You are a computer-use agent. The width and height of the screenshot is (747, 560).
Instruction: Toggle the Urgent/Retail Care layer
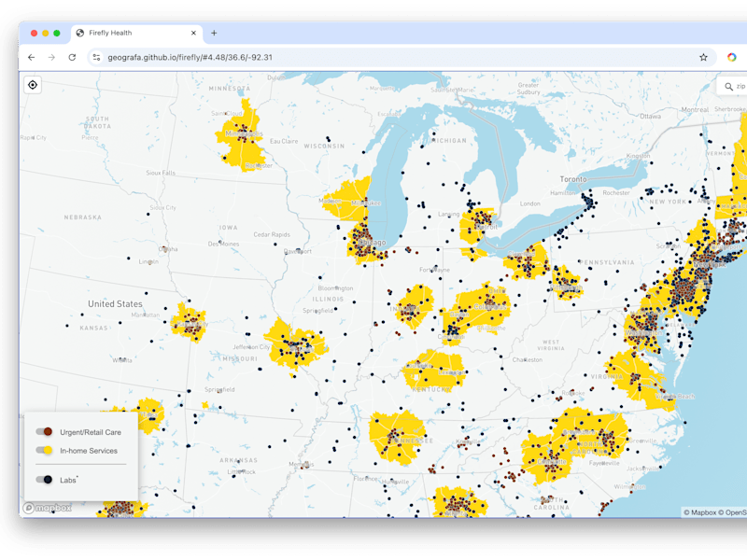(x=44, y=432)
